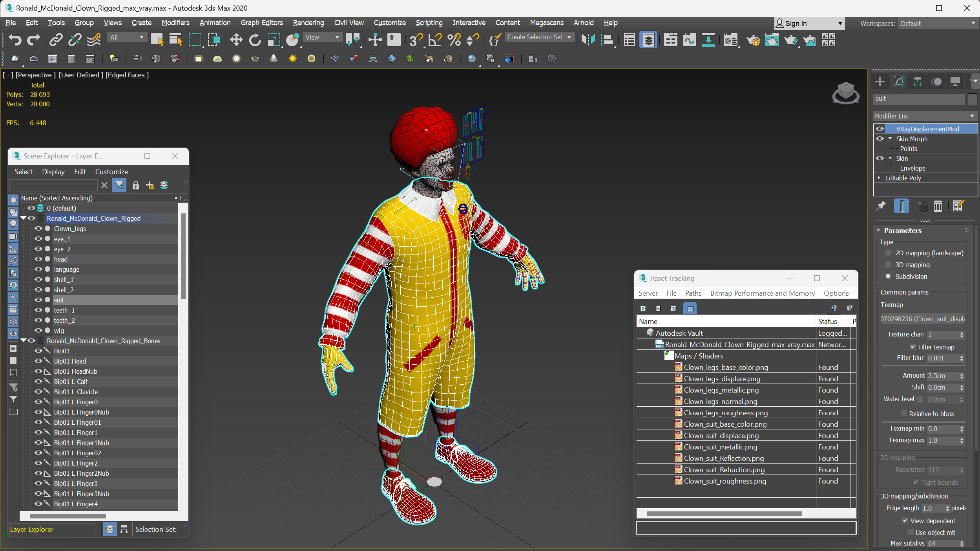Refresh the Asset Tracking list
This screenshot has width=980, height=551.
pyautogui.click(x=643, y=309)
